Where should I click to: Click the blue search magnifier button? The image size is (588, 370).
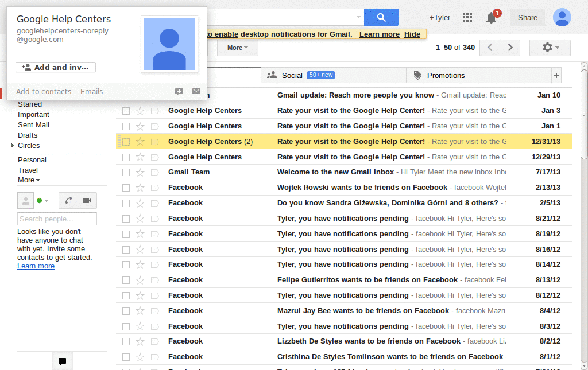[381, 17]
